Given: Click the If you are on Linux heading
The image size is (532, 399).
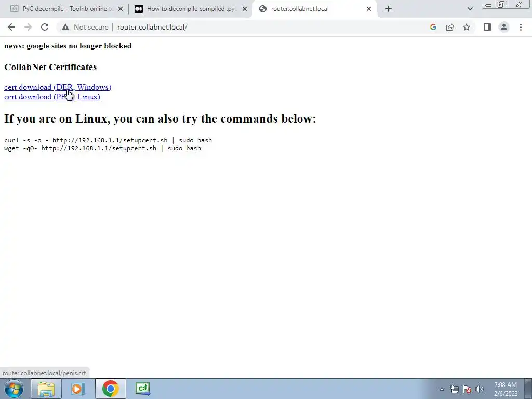Looking at the screenshot, I should [x=160, y=119].
